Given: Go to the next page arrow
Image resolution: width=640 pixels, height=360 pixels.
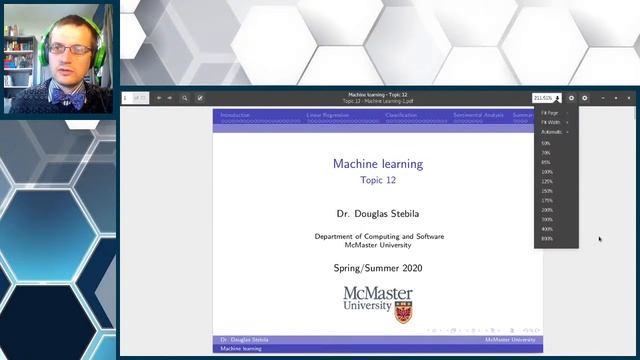Looking at the screenshot, I should (170, 98).
